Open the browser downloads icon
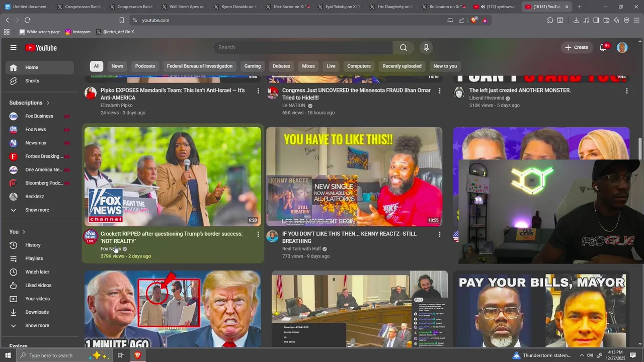 576,20
